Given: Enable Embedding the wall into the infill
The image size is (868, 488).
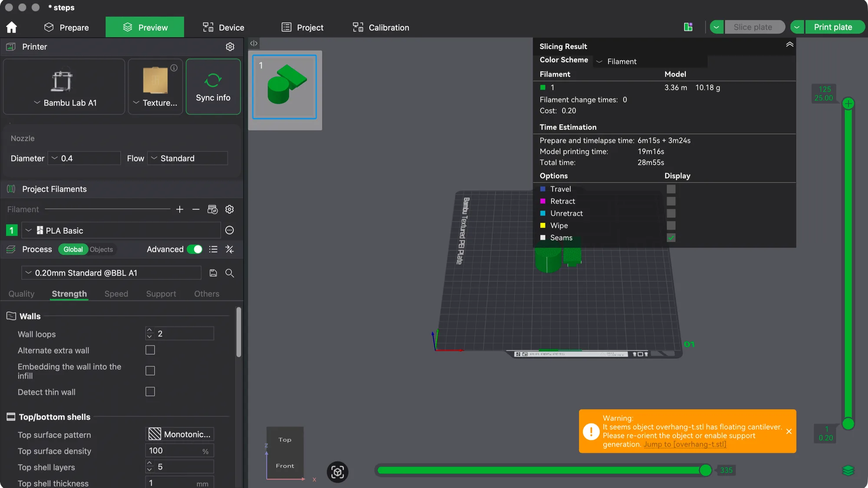Looking at the screenshot, I should 150,371.
